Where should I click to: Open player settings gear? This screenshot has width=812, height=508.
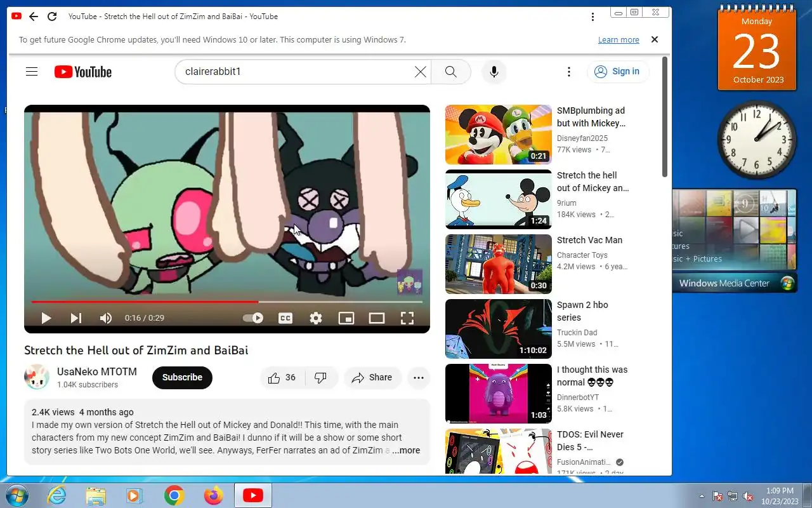tap(316, 318)
